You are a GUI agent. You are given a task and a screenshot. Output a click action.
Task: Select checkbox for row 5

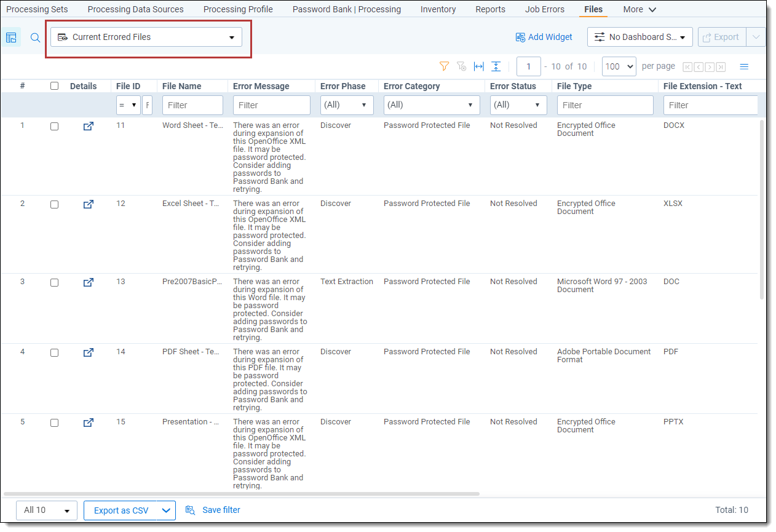click(54, 423)
